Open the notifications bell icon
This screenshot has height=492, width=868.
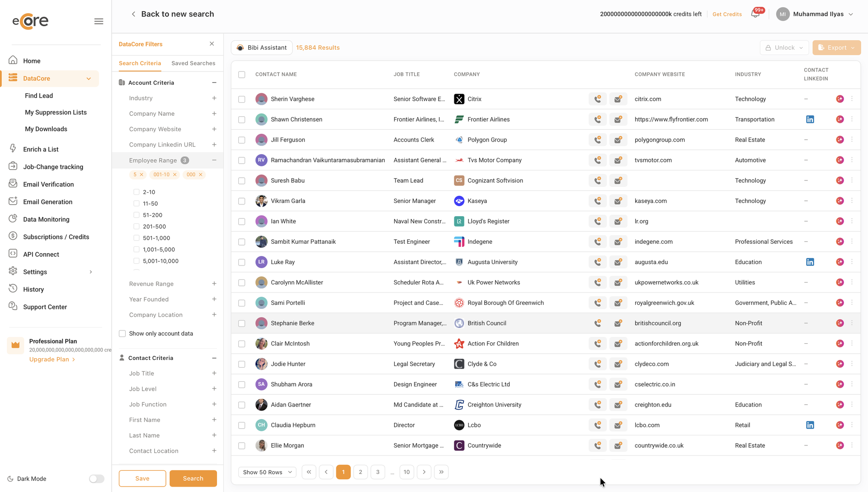click(x=755, y=14)
